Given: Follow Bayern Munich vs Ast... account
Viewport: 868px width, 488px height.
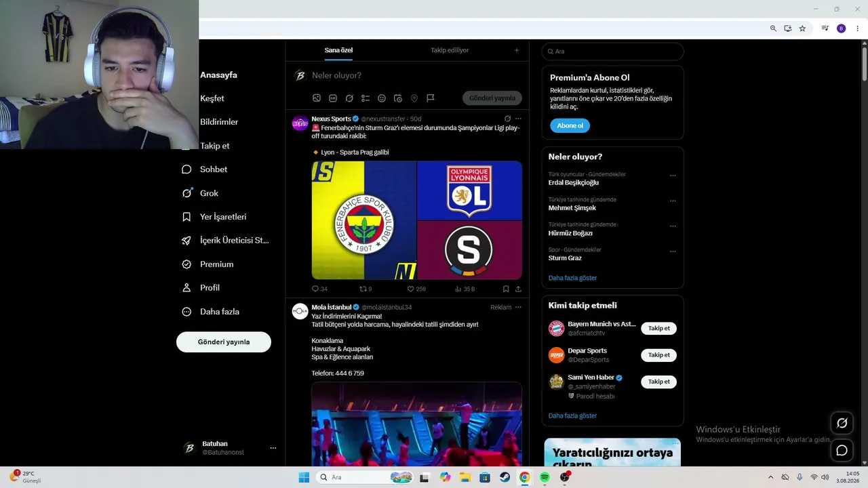Looking at the screenshot, I should [658, 329].
